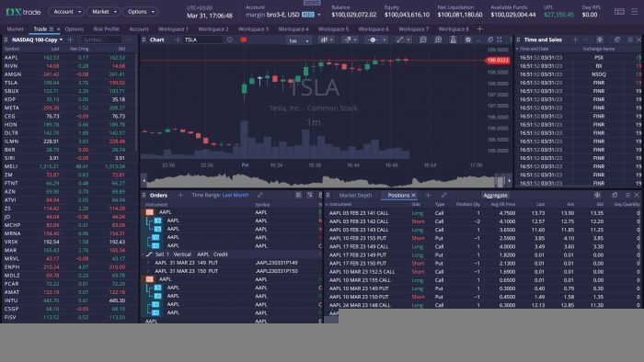
Task: Click the Positions link icon
Action: click(597, 195)
